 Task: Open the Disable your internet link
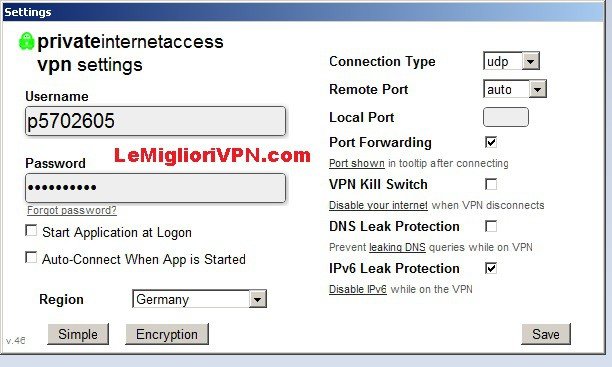coord(378,205)
